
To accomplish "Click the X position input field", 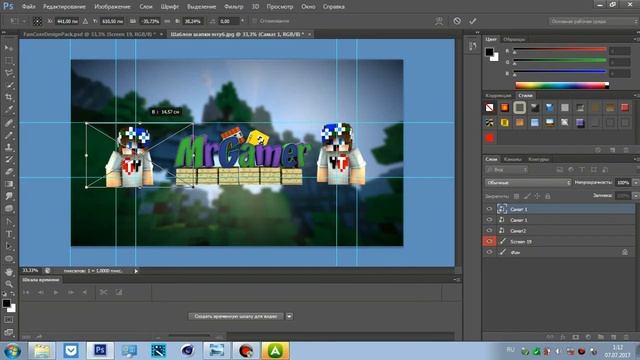I will [x=68, y=21].
